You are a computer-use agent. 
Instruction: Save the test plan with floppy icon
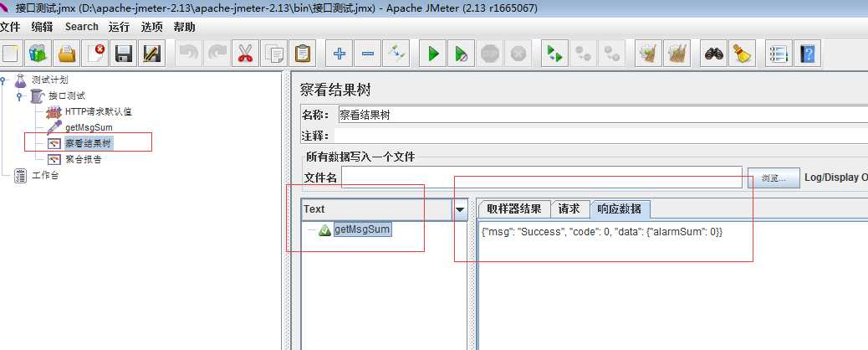124,54
